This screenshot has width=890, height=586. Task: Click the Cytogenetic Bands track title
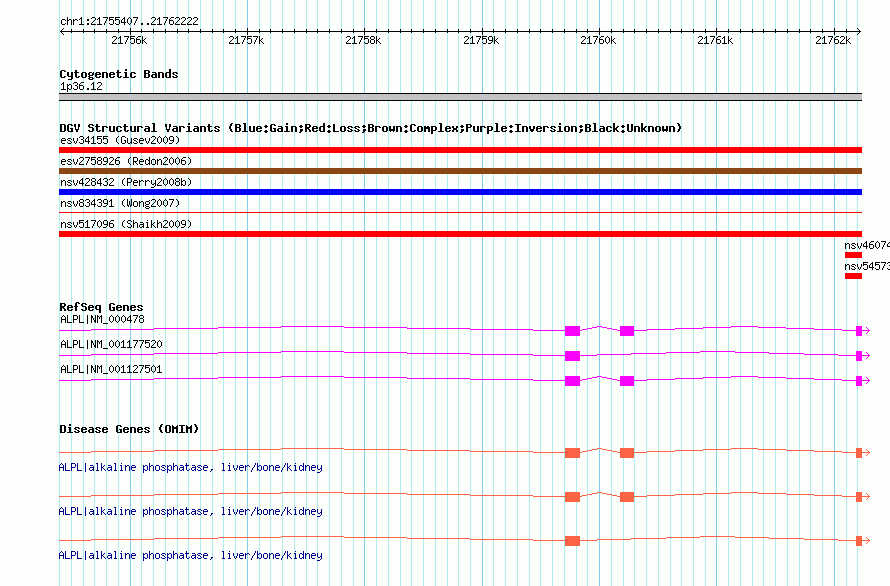[x=119, y=74]
